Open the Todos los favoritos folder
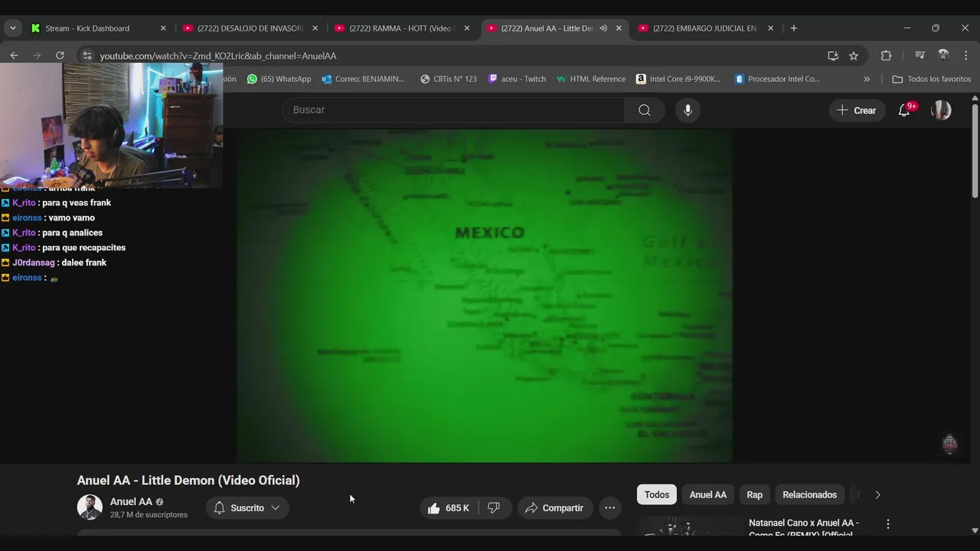980x551 pixels. (932, 79)
